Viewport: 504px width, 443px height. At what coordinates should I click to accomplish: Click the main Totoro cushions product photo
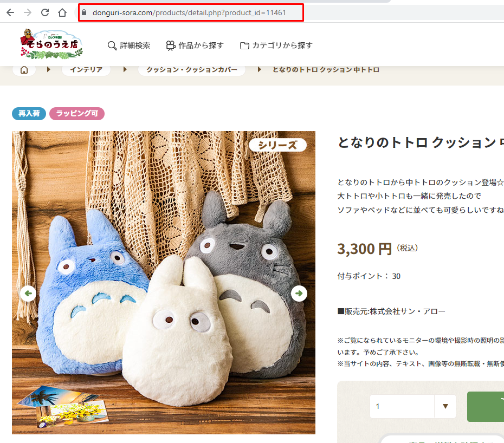(164, 282)
